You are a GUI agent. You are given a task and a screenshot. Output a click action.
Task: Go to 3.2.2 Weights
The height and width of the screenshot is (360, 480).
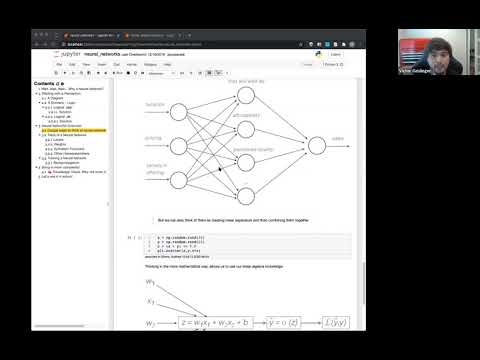point(56,145)
